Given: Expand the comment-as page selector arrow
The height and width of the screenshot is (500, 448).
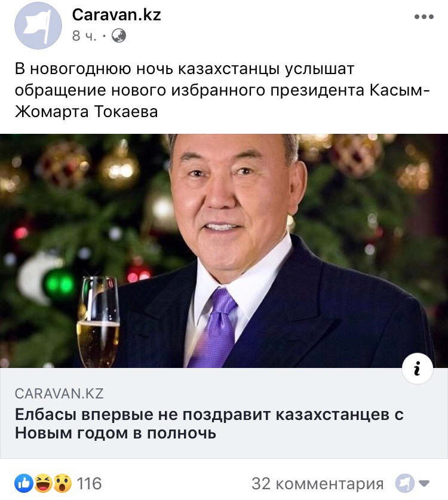Looking at the screenshot, I should coord(424,484).
